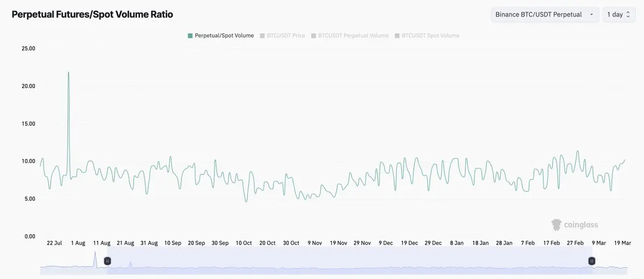
Task: Enable the BTCUSDT Perpetual Volume series
Action: 353,35
